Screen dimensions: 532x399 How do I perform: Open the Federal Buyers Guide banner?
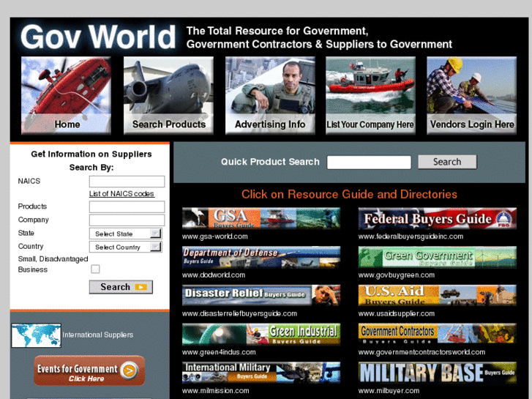click(x=438, y=218)
